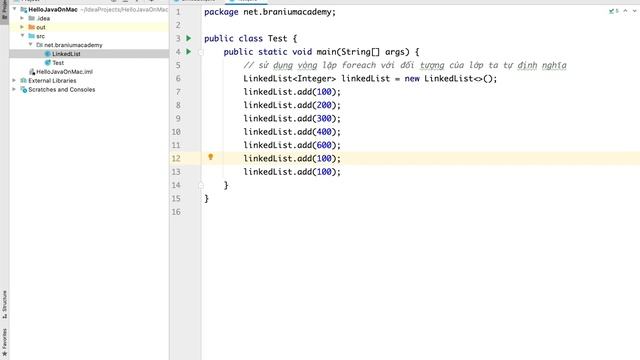Click the HelloJavaOnMac.iml file icon
Image resolution: width=640 pixels, height=360 pixels.
coord(32,72)
